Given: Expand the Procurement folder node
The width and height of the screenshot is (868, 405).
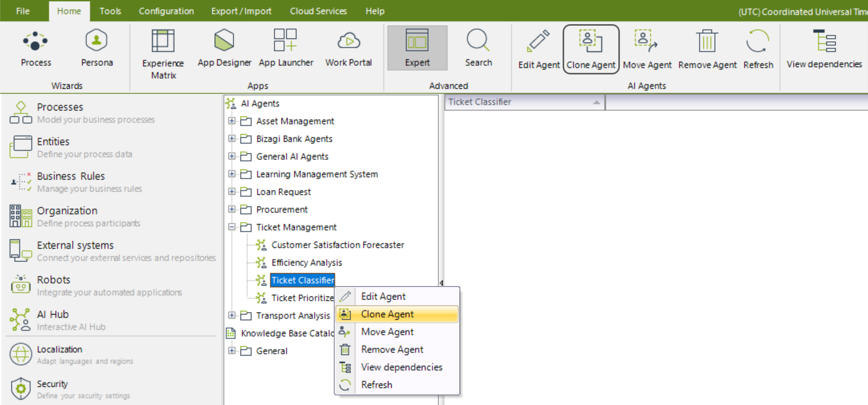Looking at the screenshot, I should (232, 209).
